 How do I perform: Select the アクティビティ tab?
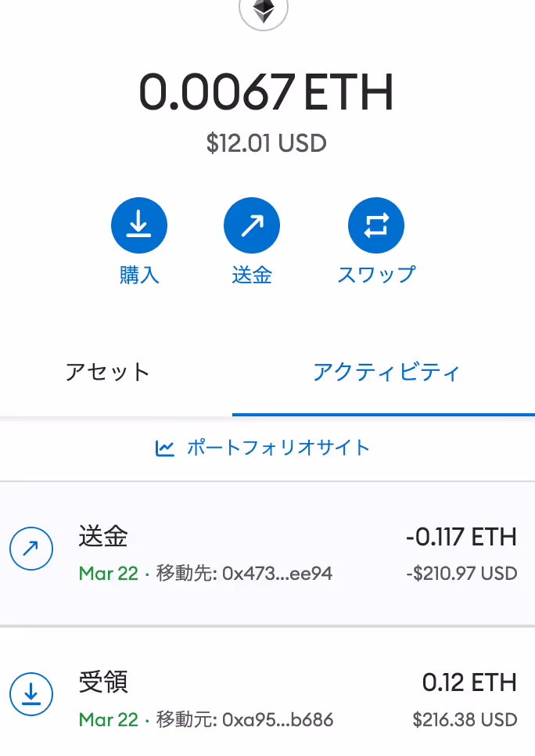pyautogui.click(x=386, y=372)
